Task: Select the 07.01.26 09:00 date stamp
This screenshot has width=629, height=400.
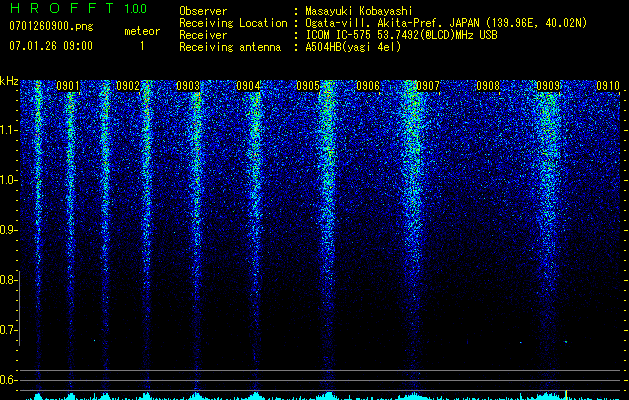Action: point(50,46)
